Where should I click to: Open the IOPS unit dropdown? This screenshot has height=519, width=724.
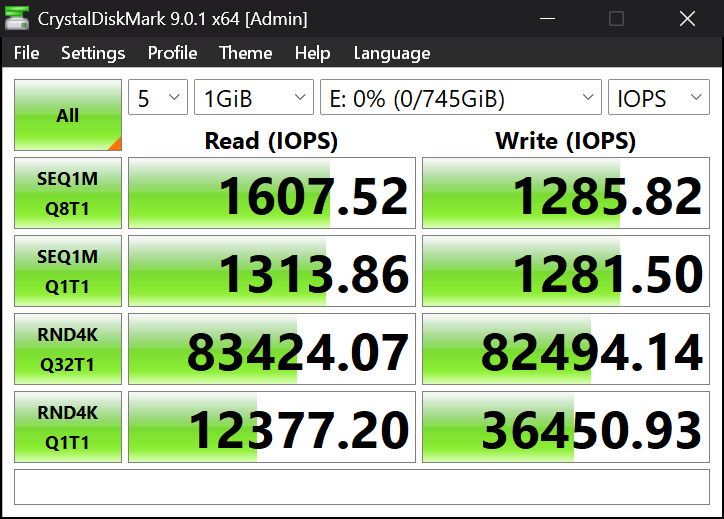tap(659, 97)
